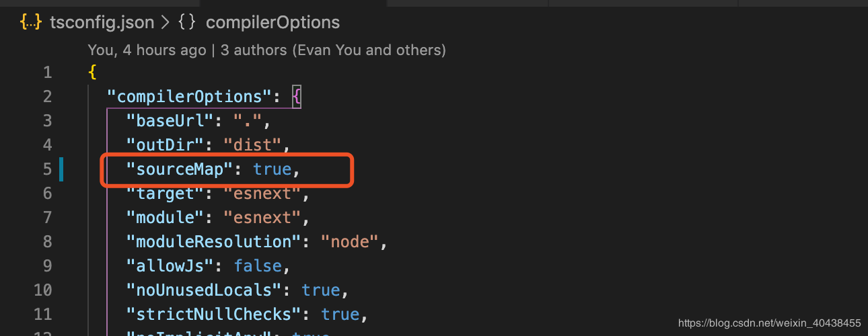Click the root opening brace on line 1

92,73
